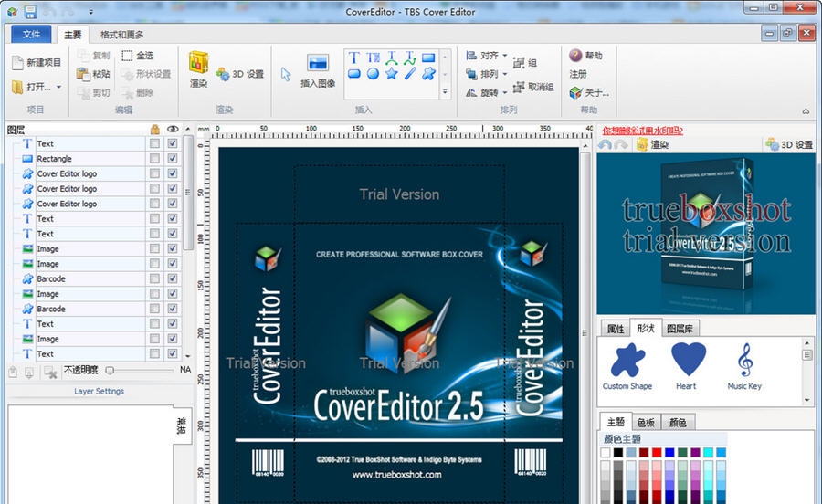Open the 打开... dropdown arrow
The image size is (822, 504).
pos(58,87)
